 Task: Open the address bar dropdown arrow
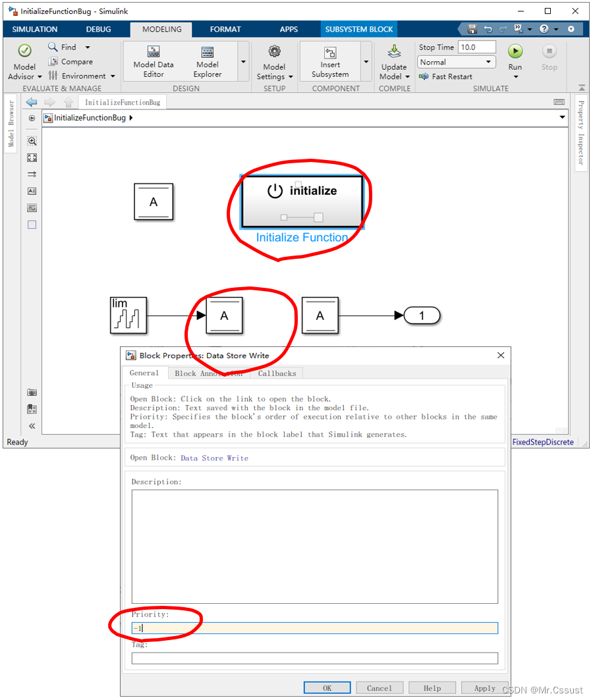[x=562, y=117]
